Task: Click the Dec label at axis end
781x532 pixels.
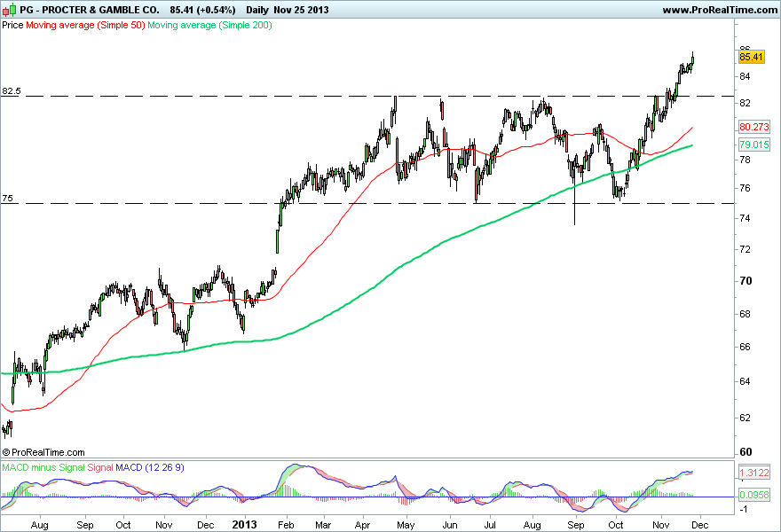Action: point(700,525)
